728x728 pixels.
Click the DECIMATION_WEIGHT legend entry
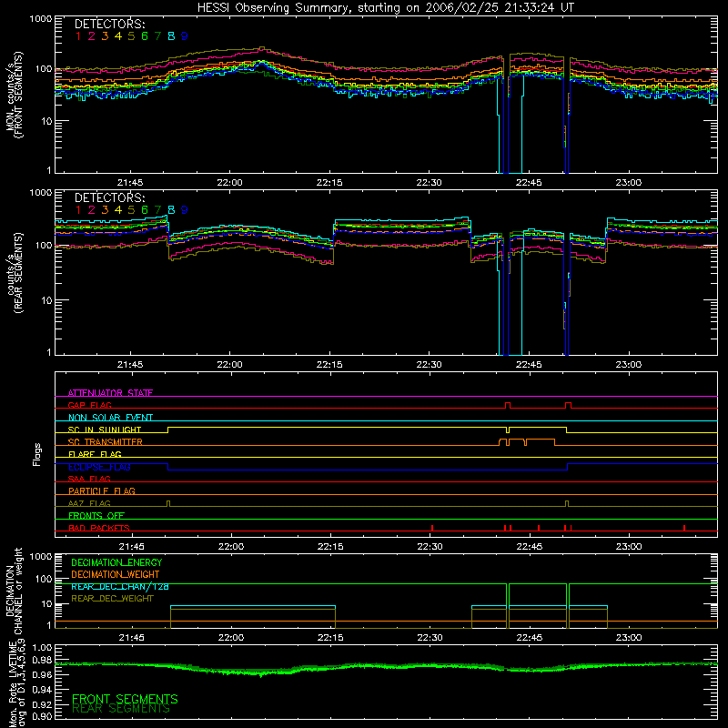pyautogui.click(x=116, y=574)
